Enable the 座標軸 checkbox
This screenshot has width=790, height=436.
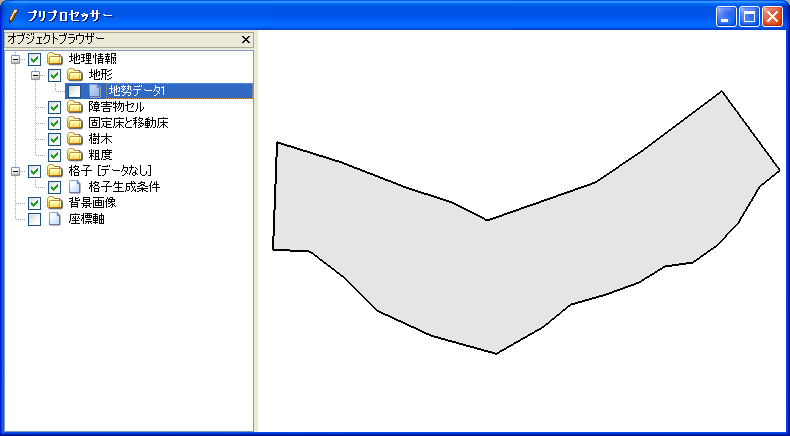click(34, 220)
